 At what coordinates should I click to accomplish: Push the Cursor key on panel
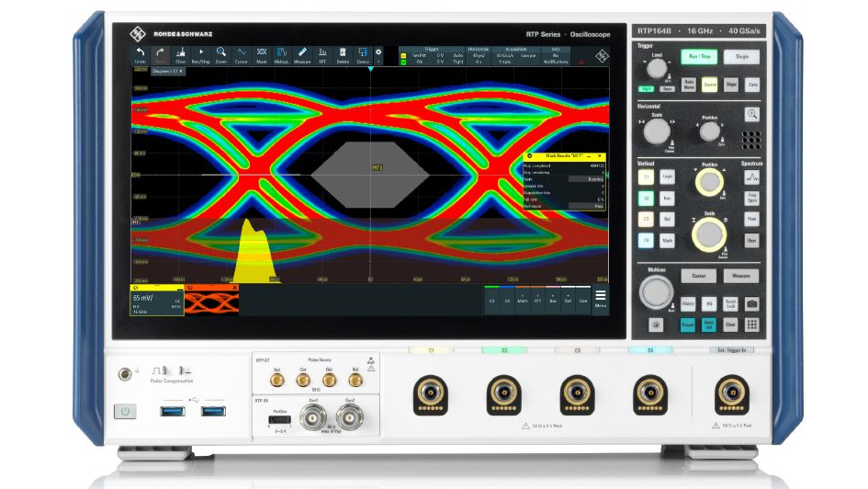pyautogui.click(x=699, y=276)
